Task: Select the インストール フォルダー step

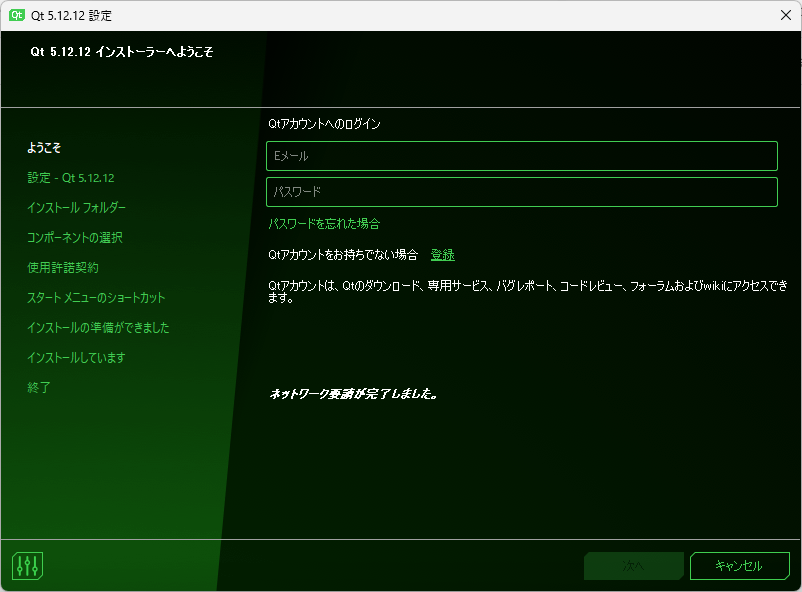Action: tap(76, 208)
